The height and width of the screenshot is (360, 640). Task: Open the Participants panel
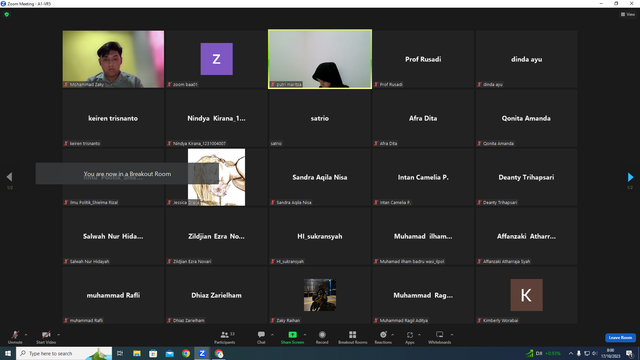(224, 337)
